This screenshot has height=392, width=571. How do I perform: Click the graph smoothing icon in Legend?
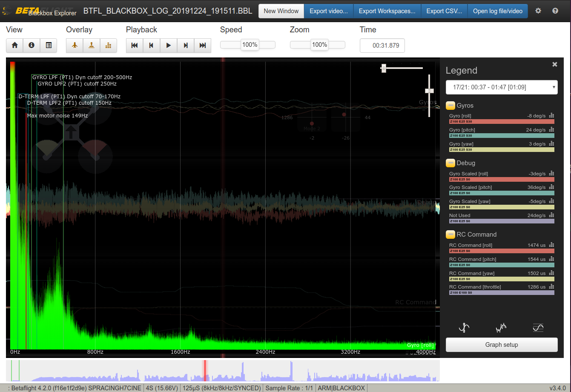501,327
